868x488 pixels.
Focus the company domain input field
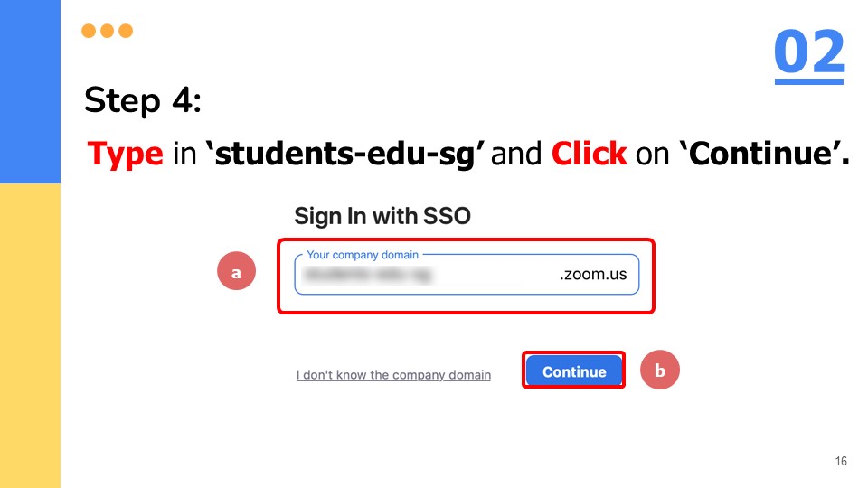(x=425, y=275)
